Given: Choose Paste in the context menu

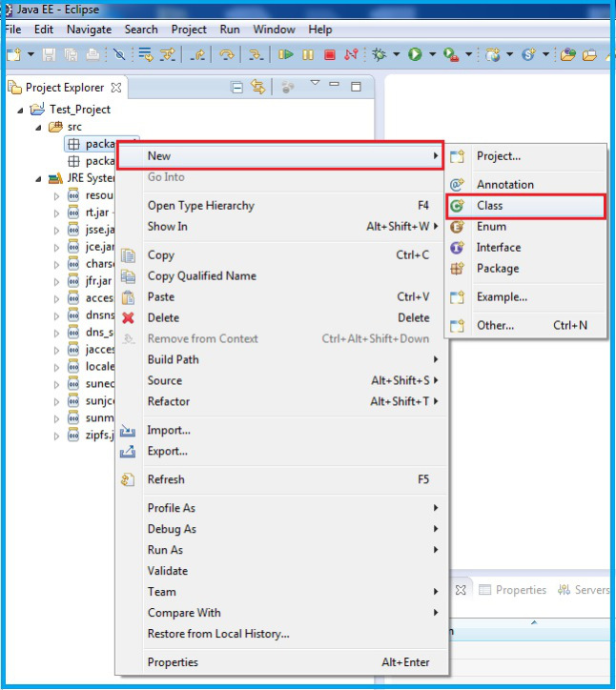Looking at the screenshot, I should pos(282,297).
